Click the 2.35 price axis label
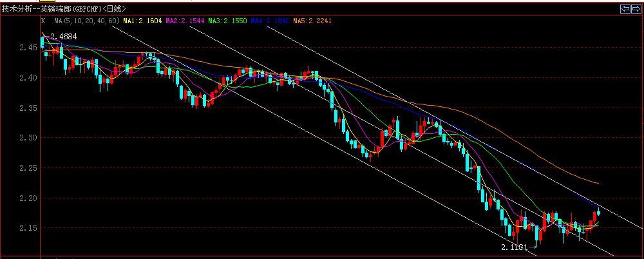 pos(28,108)
